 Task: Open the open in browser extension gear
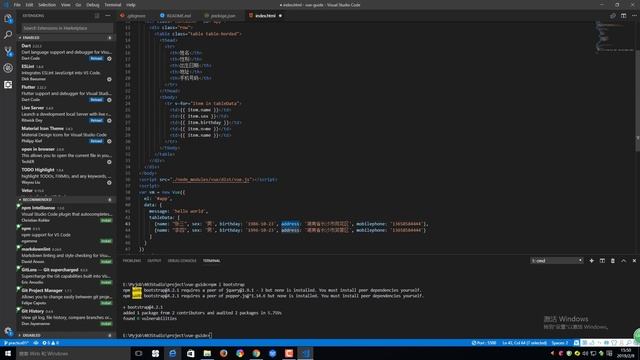click(x=109, y=162)
